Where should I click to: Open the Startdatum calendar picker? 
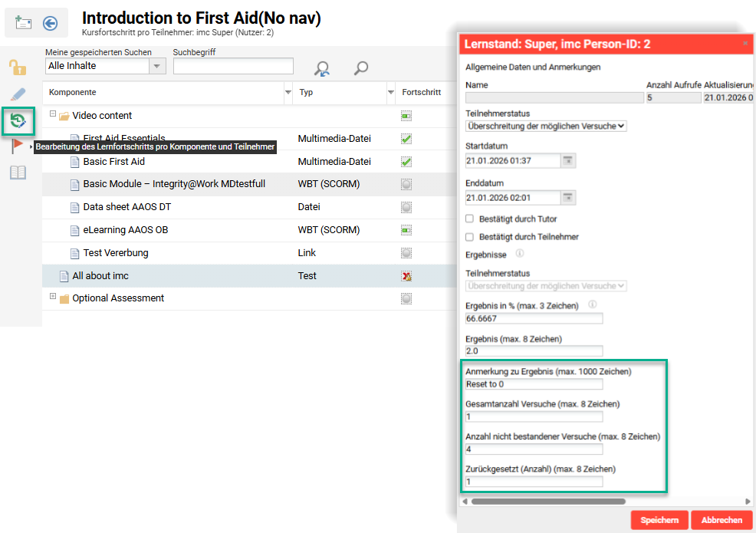tap(567, 160)
